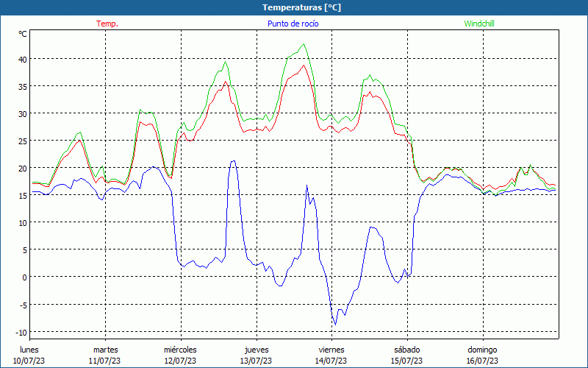
Task: Click the 'martes' day label
Action: (x=105, y=350)
